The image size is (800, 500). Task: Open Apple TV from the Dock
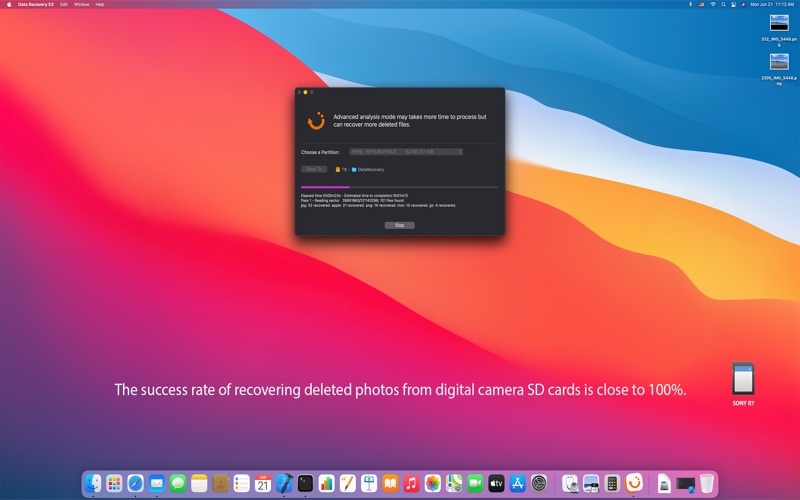496,483
